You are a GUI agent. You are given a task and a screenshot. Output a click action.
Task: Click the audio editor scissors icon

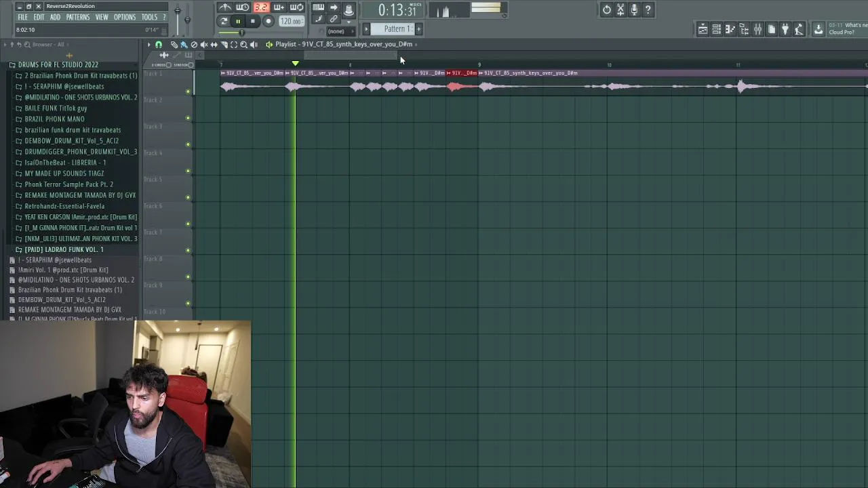point(620,9)
